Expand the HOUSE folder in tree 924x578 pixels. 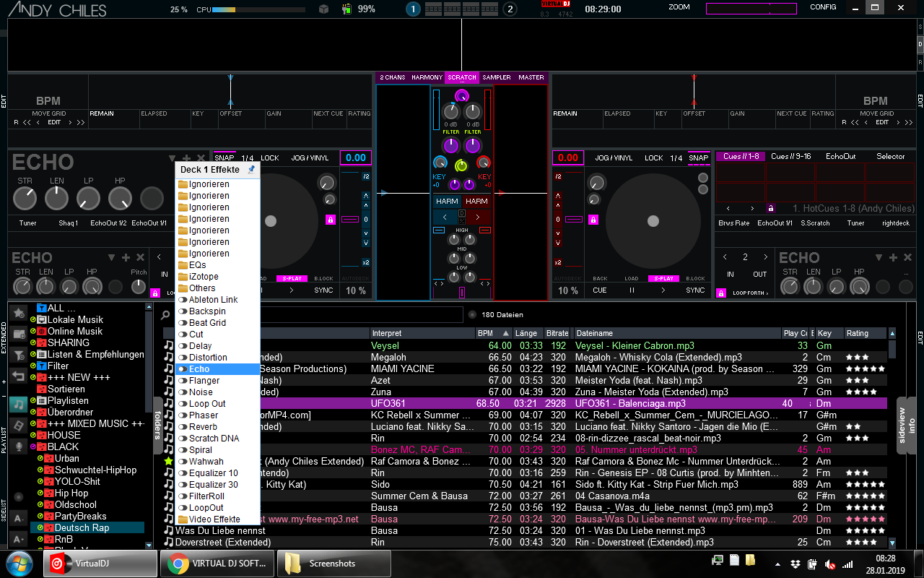tap(32, 436)
